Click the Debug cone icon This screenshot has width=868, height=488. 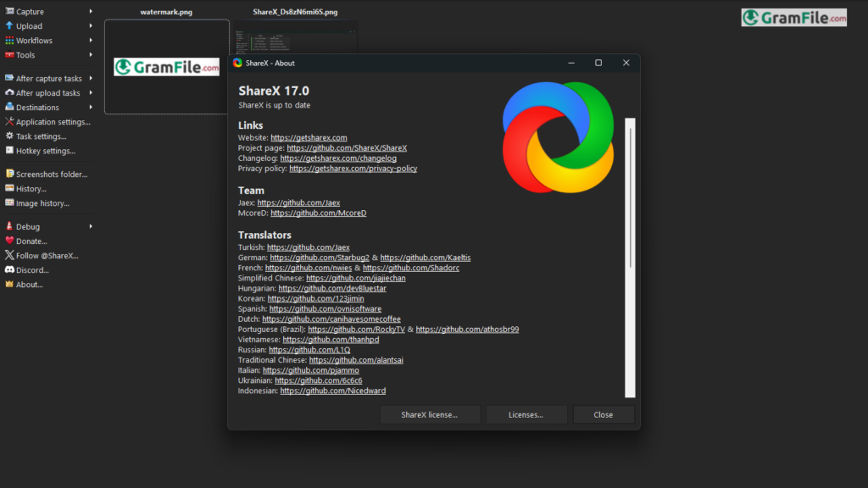click(9, 226)
